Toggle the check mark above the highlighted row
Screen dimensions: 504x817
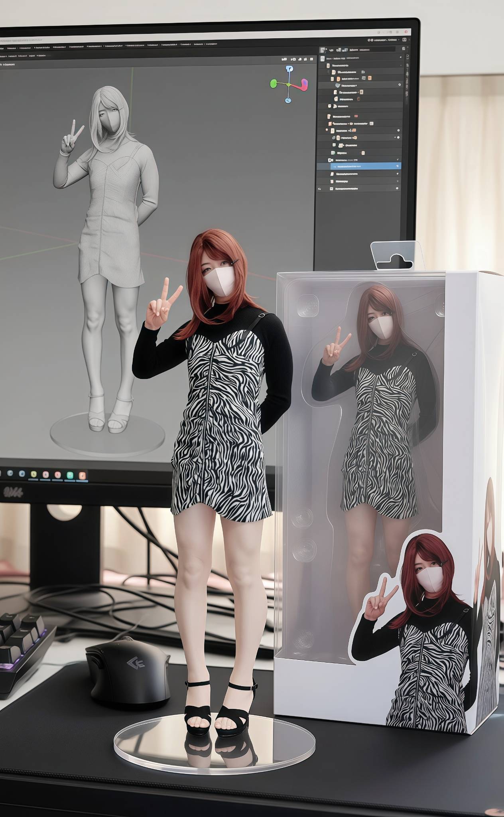point(397,159)
